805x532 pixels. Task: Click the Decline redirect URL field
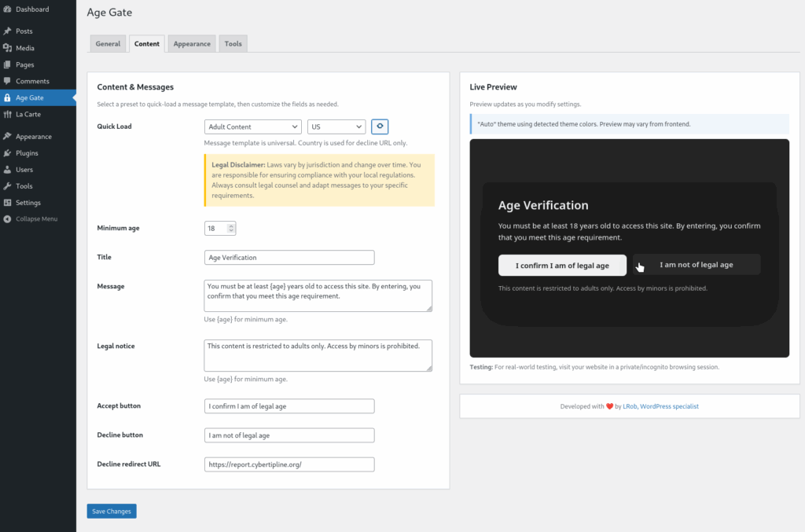(x=289, y=464)
